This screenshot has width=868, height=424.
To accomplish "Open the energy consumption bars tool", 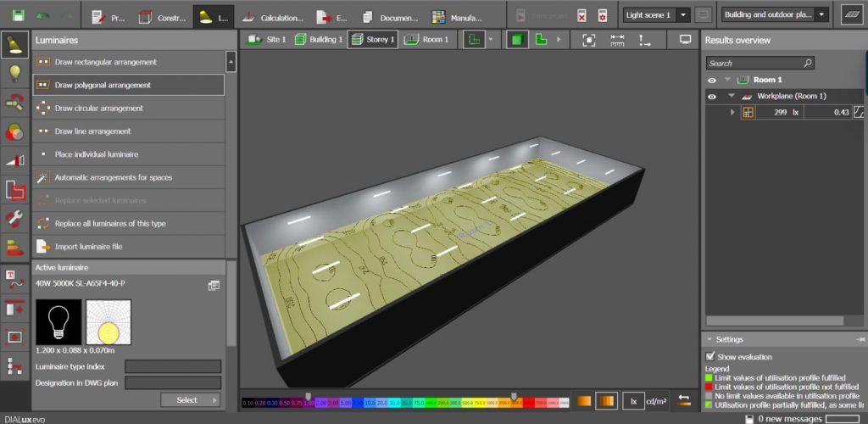I will (15, 246).
